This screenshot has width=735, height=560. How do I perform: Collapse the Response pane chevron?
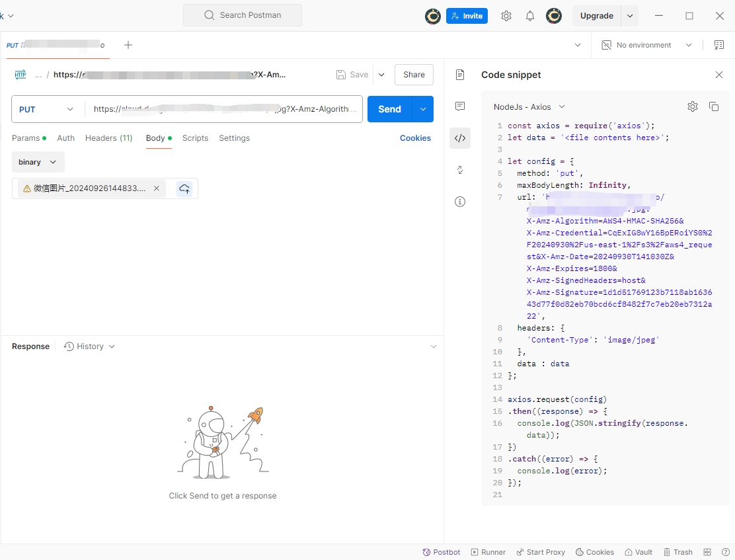(434, 346)
